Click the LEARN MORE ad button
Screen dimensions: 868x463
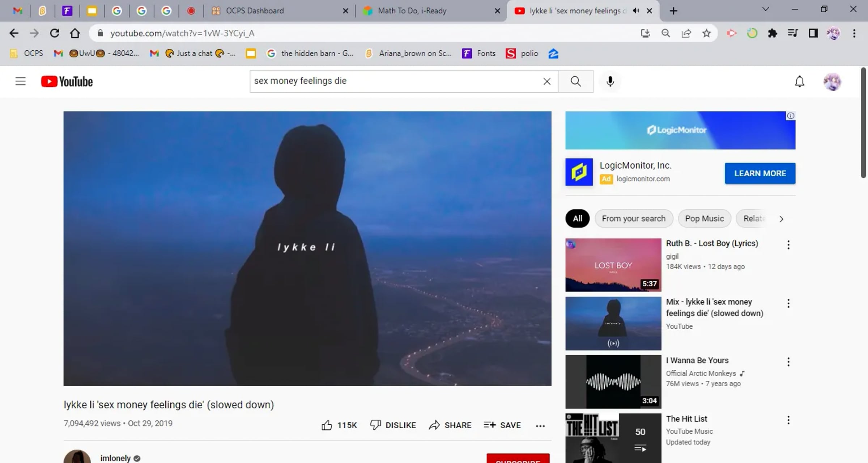pos(760,173)
